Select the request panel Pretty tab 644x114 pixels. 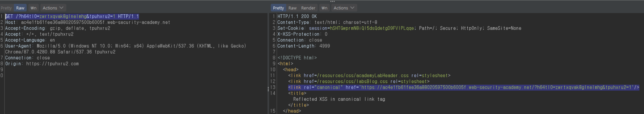6,8
